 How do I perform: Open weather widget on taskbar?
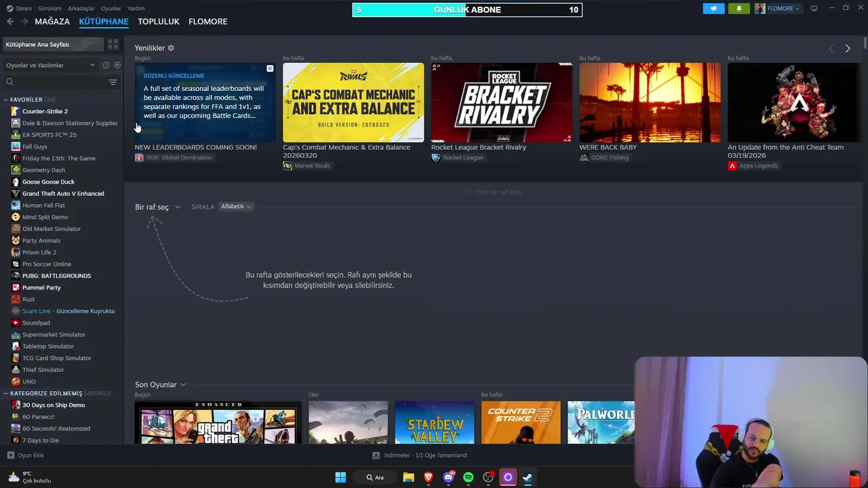click(x=29, y=477)
